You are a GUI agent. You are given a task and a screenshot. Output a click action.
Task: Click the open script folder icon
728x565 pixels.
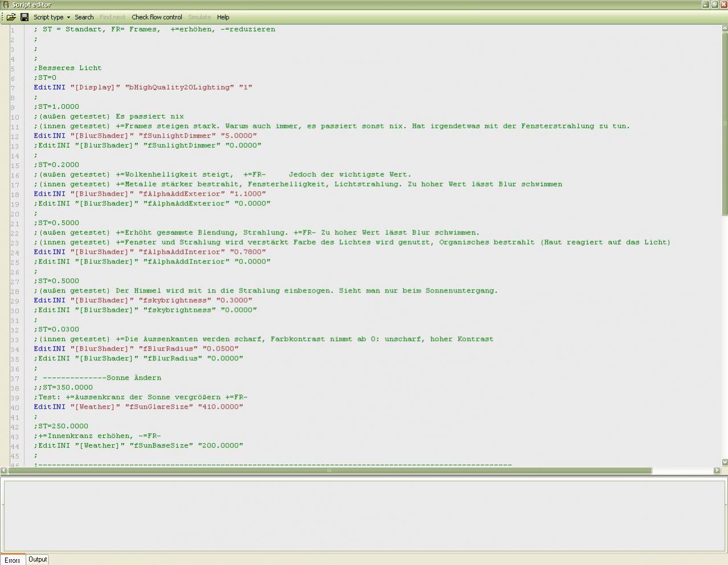coord(11,17)
